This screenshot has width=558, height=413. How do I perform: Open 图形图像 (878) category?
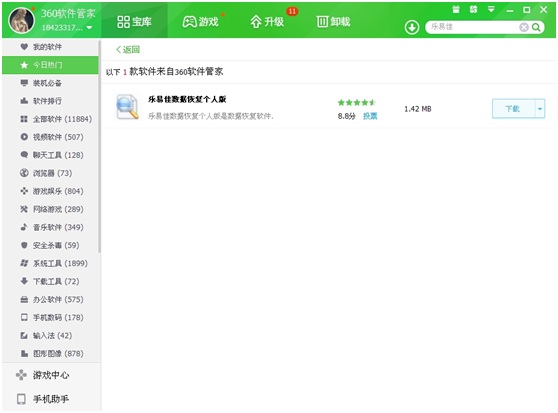click(x=50, y=354)
